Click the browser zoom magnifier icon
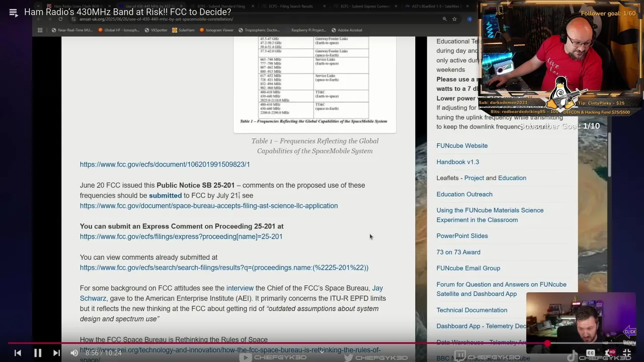 coord(445,19)
